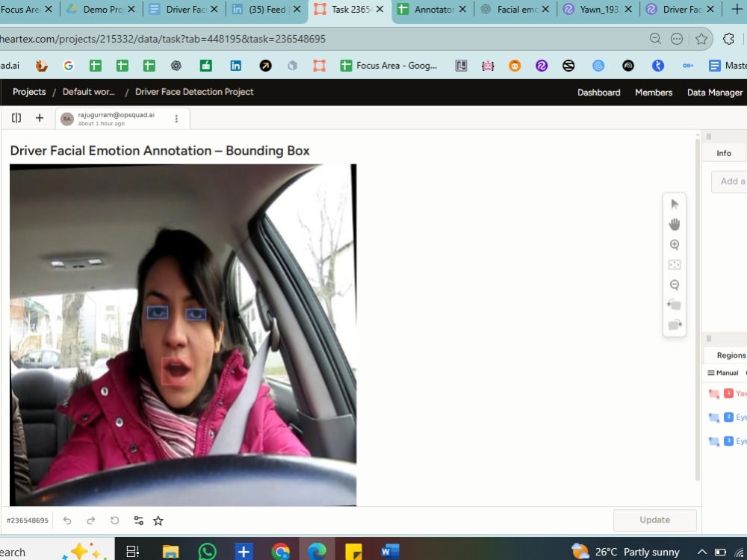Redo annotation action

[91, 520]
